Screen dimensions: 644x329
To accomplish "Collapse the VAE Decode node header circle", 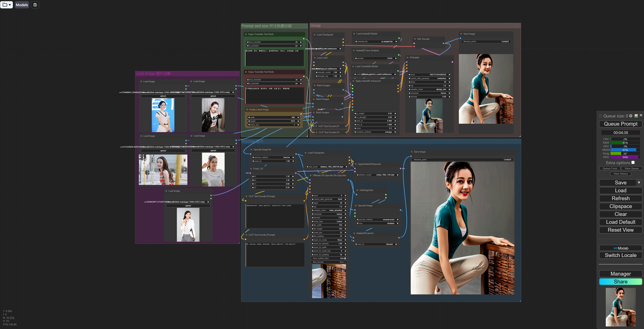I will tap(415, 39).
